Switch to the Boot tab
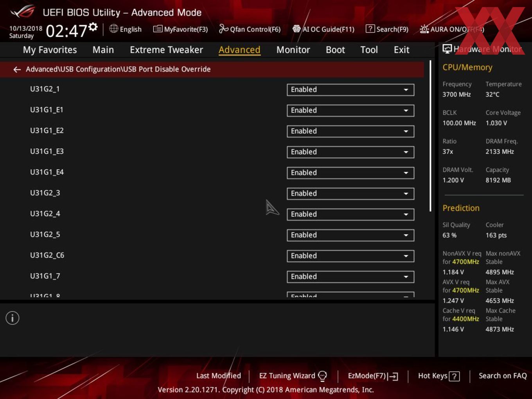Screen dimensions: 532x399 335,50
